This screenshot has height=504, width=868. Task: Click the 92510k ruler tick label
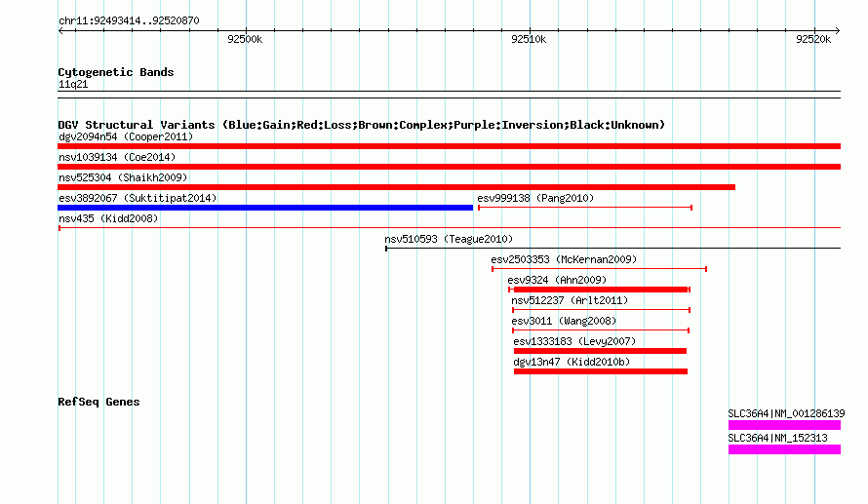coord(529,39)
